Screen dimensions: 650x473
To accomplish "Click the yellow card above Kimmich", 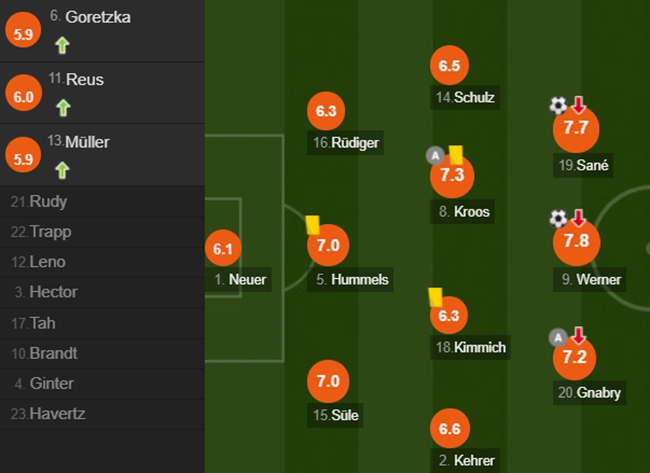I will pos(435,296).
